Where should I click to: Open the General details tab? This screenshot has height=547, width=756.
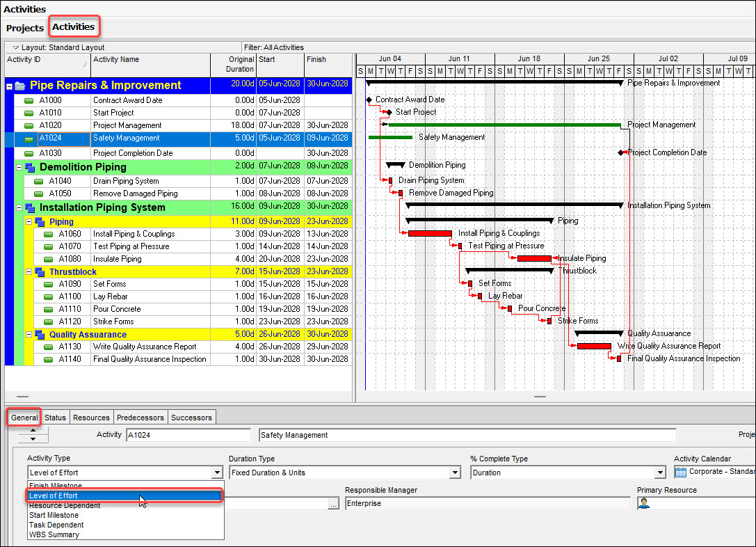pos(24,418)
